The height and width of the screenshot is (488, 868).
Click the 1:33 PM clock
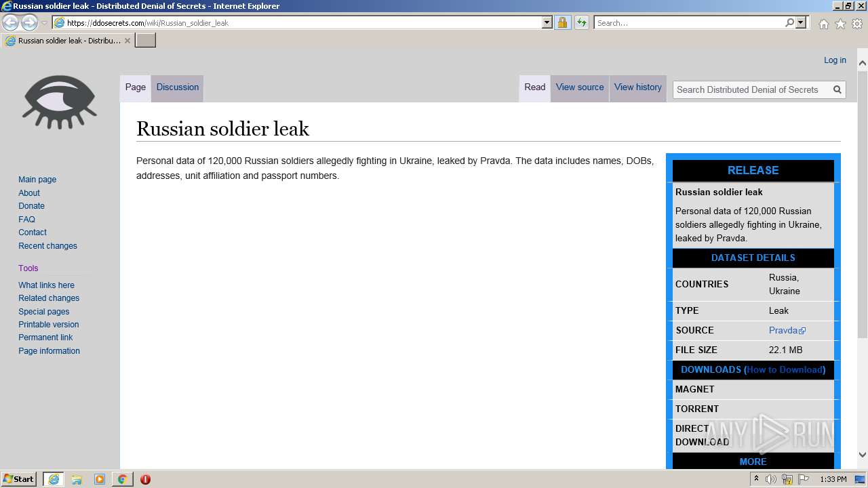(833, 479)
